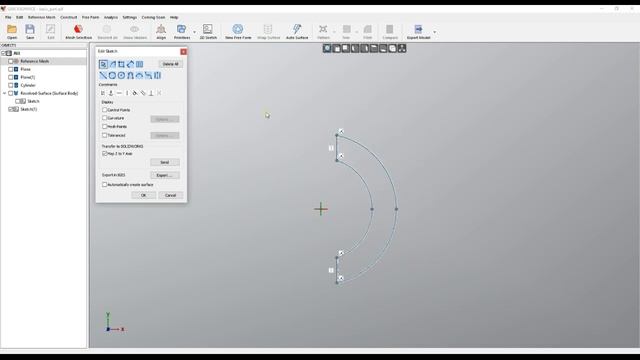Click the Compare toolbar icon
This screenshot has width=640, height=360.
coord(390,31)
